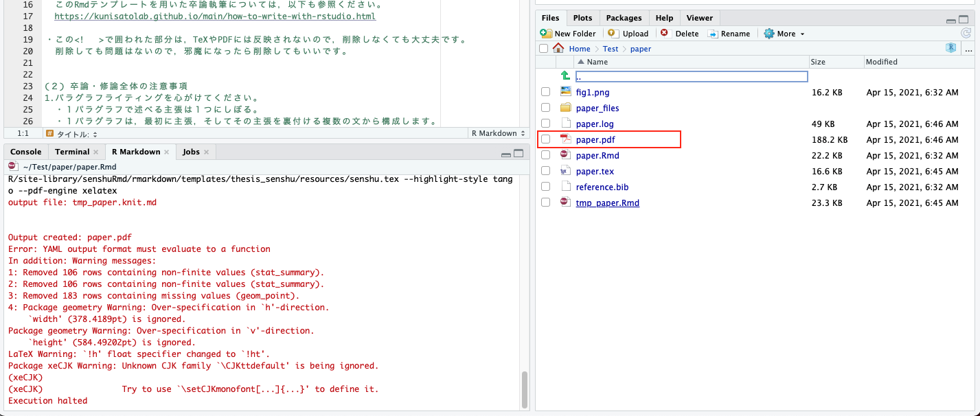980x416 pixels.
Task: Switch to the Packages tab
Action: (x=624, y=18)
